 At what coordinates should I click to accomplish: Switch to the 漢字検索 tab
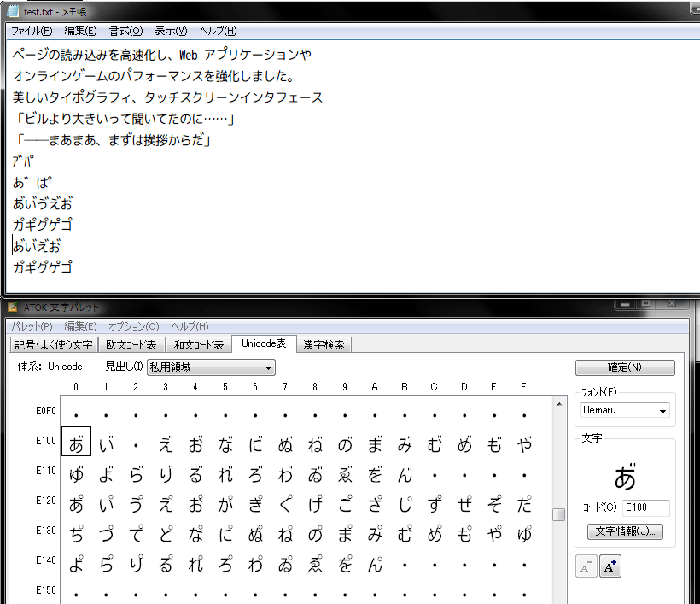tap(324, 344)
